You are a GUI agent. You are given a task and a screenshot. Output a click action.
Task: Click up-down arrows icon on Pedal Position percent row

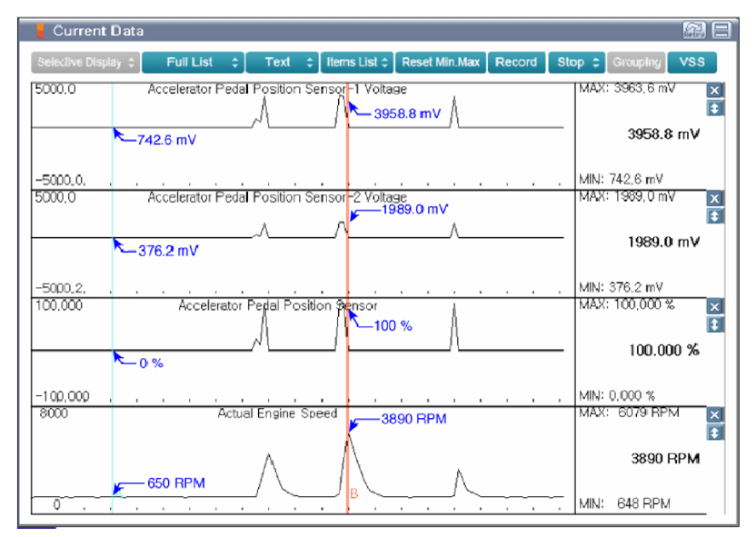714,323
